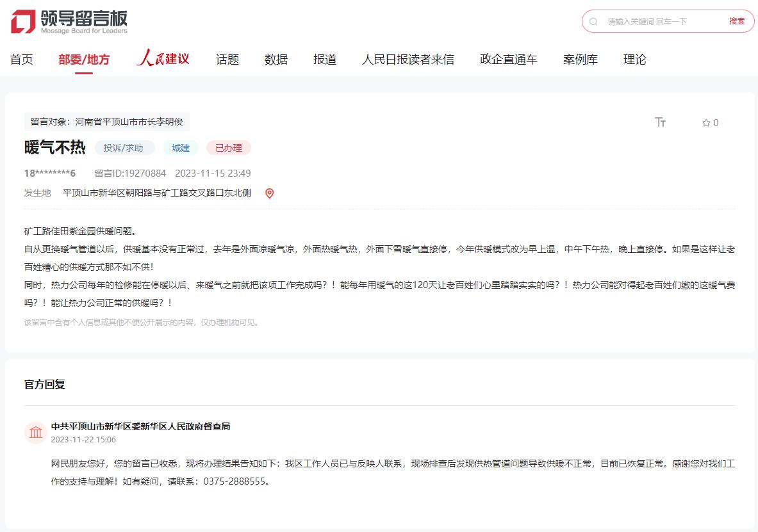Click the 投诉/求助 tag
Screen dimensions: 758x532
tap(124, 148)
